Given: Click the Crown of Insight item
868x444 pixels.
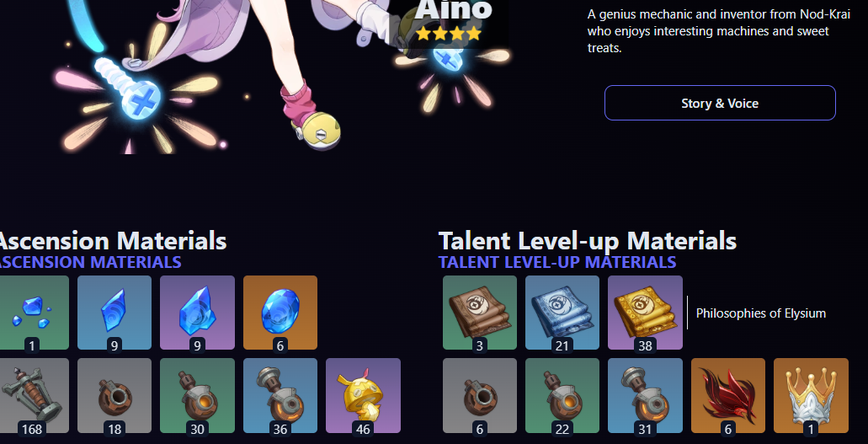Looking at the screenshot, I should coord(811,396).
